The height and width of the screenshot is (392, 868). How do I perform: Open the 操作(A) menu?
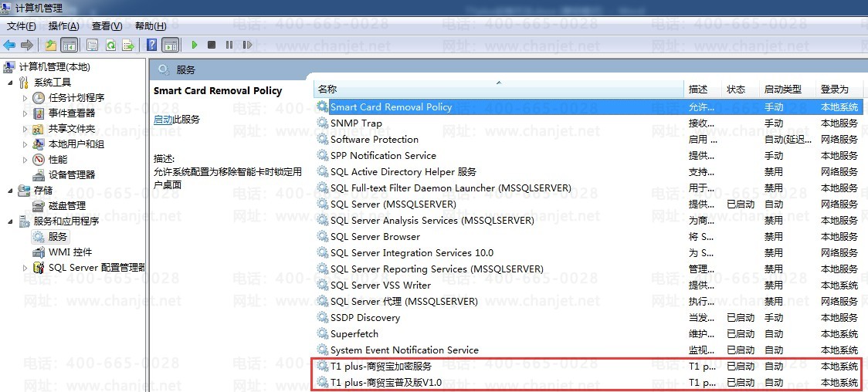pyautogui.click(x=63, y=25)
